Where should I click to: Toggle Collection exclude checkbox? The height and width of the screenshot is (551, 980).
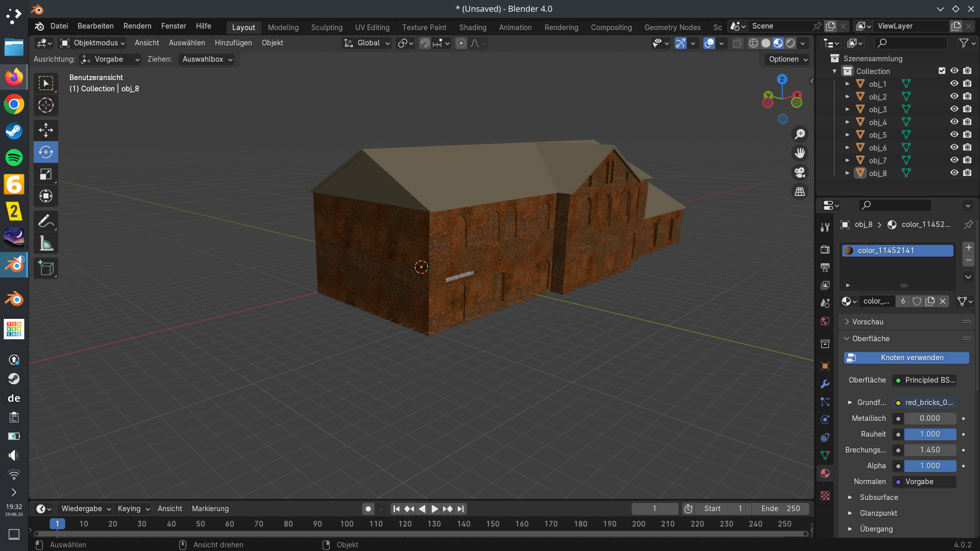(942, 71)
